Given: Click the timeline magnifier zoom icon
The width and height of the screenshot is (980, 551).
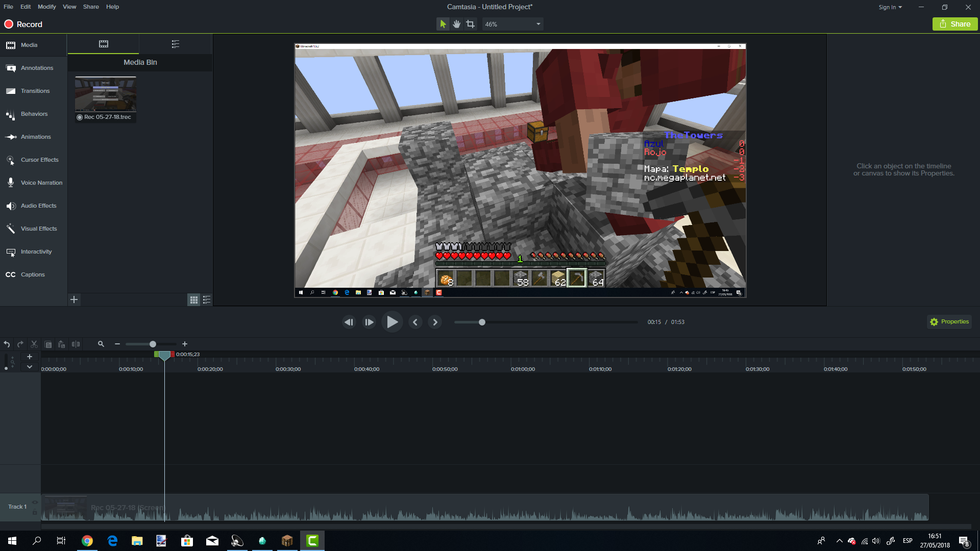Looking at the screenshot, I should (101, 344).
